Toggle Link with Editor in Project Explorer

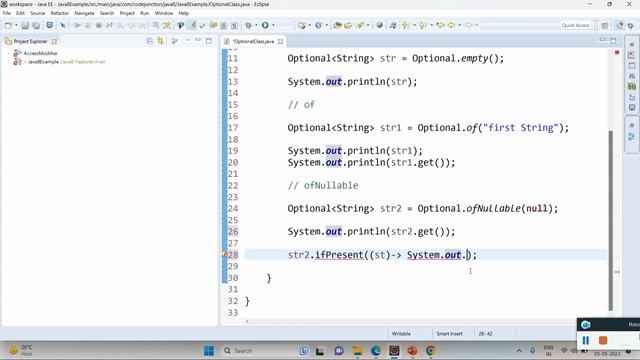161,41
